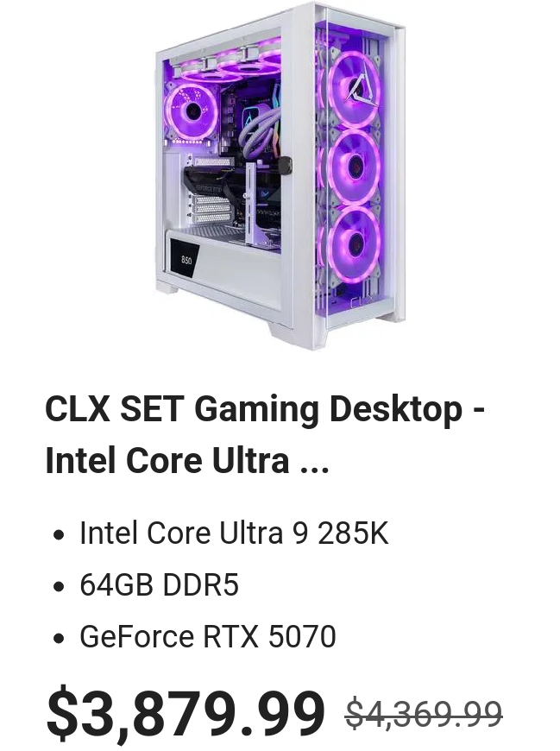Image resolution: width=560 pixels, height=751 pixels.
Task: Click the CLX logo on case front
Action: click(361, 303)
